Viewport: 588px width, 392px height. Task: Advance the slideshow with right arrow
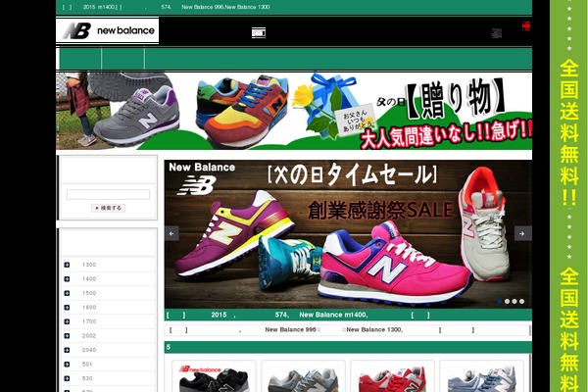point(522,233)
